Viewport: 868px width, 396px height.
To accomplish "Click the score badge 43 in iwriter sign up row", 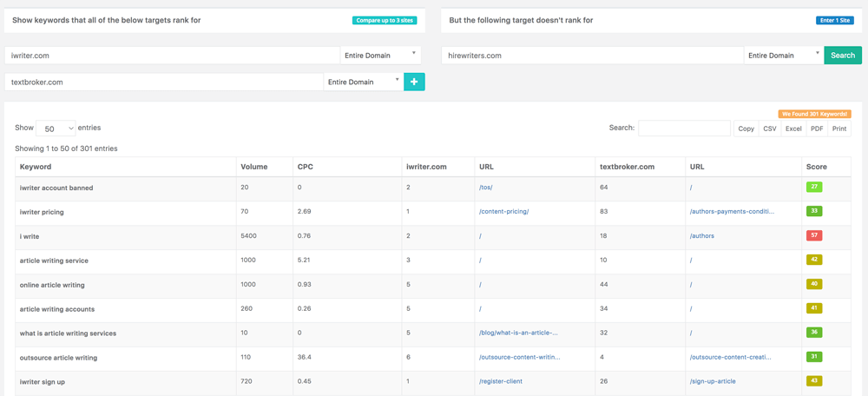I will pyautogui.click(x=814, y=381).
